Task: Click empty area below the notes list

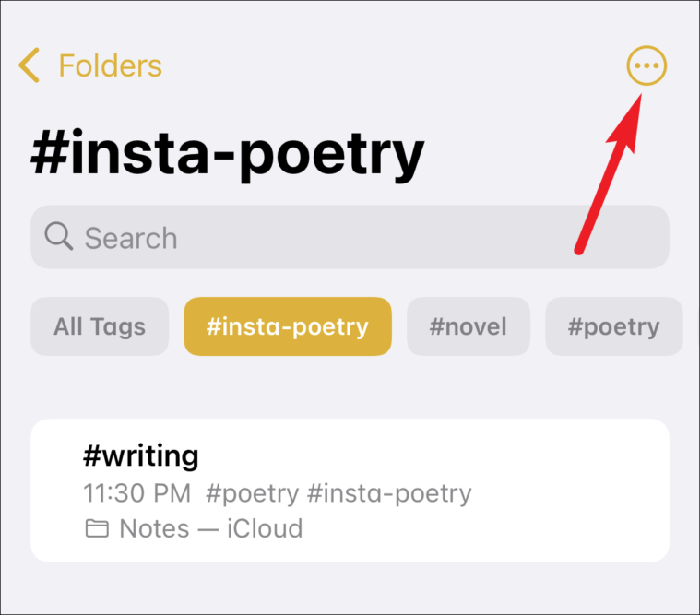Action: (350, 590)
